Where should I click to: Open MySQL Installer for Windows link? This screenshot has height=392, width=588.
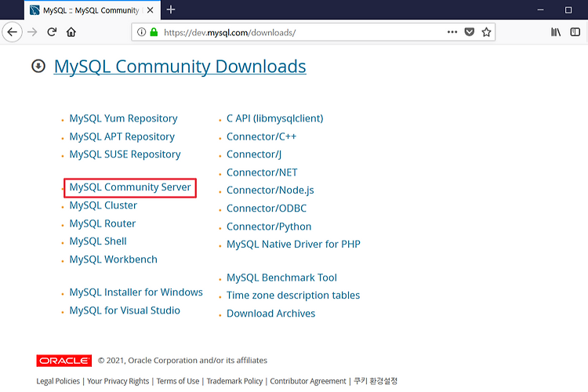(136, 292)
